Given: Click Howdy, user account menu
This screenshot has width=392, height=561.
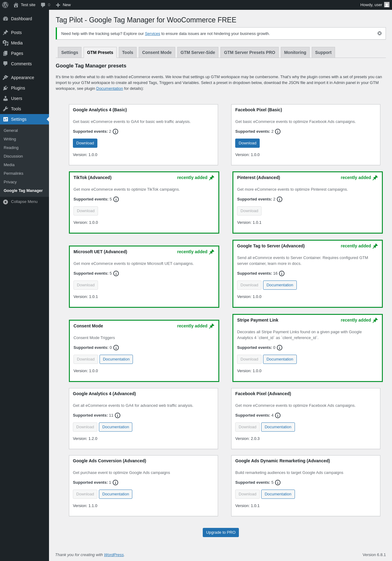Looking at the screenshot, I should point(375,5).
